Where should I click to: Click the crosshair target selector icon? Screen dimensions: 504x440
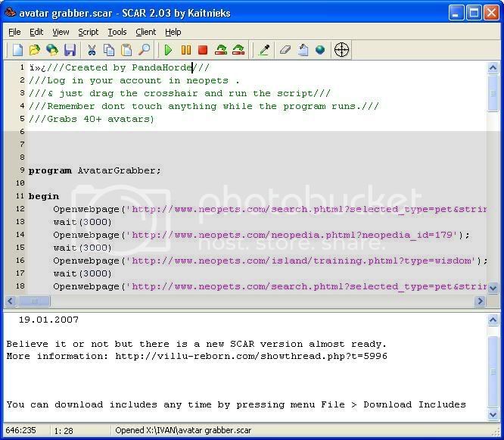(x=342, y=50)
